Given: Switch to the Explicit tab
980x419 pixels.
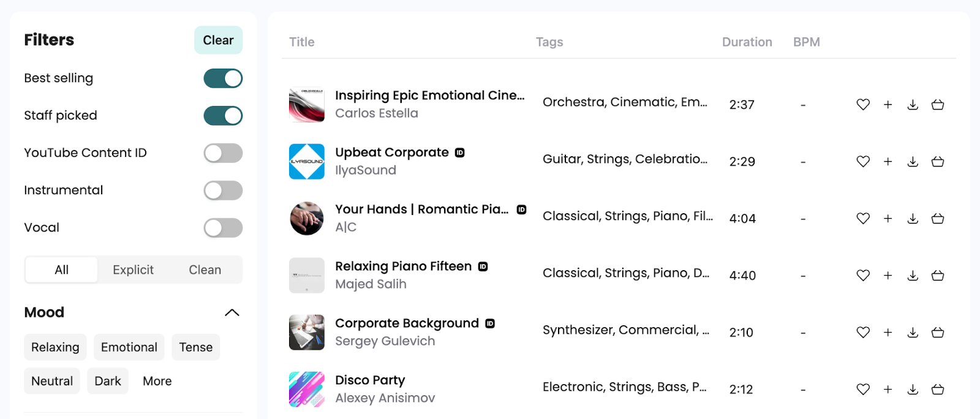Looking at the screenshot, I should [133, 270].
